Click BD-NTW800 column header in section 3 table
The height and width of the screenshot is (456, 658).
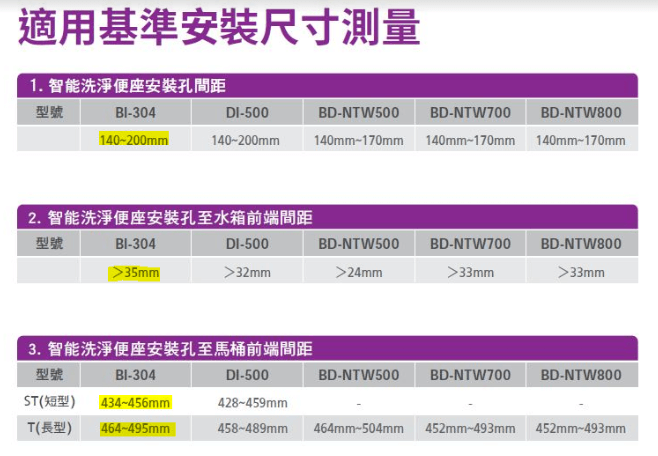pyautogui.click(x=581, y=375)
